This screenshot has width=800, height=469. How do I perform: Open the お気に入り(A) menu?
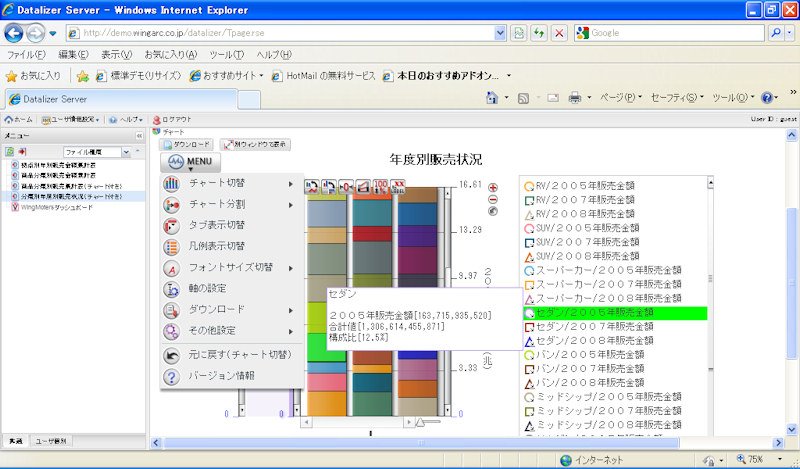click(x=170, y=55)
